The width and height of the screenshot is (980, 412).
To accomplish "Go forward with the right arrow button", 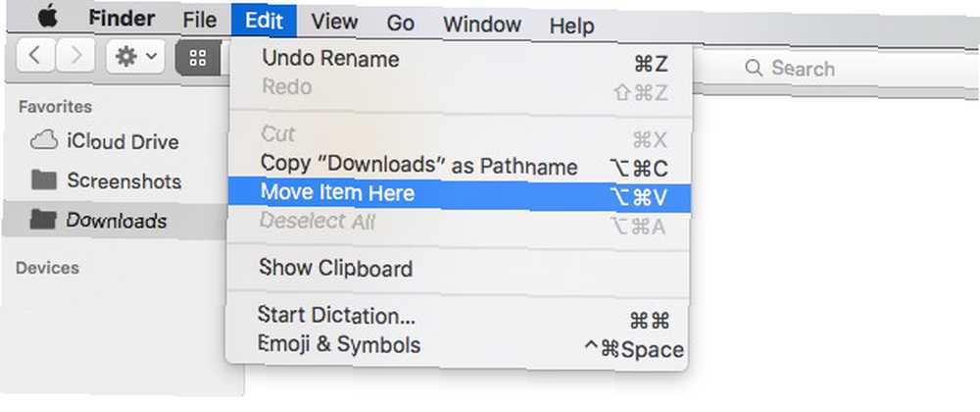I will coord(75,56).
